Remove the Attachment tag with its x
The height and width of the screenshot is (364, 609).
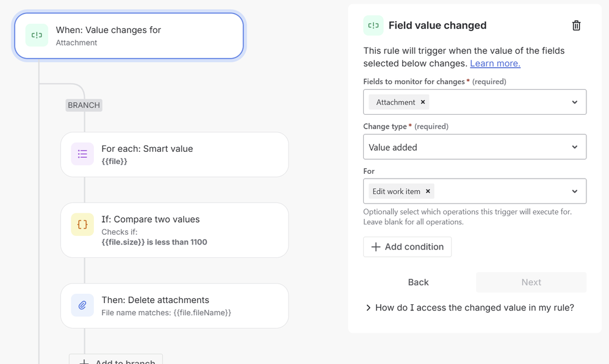(423, 102)
